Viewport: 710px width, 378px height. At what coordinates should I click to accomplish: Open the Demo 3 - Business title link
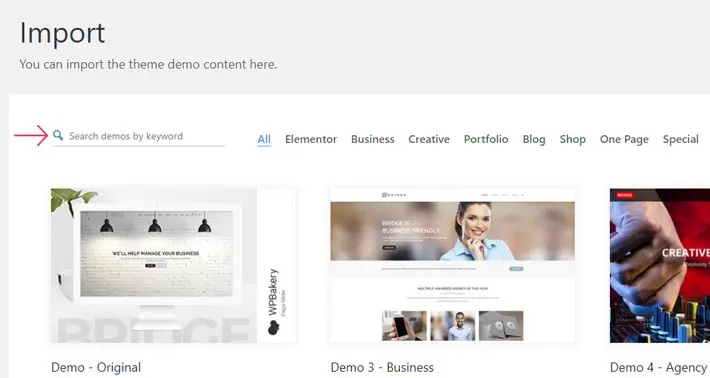pyautogui.click(x=382, y=367)
